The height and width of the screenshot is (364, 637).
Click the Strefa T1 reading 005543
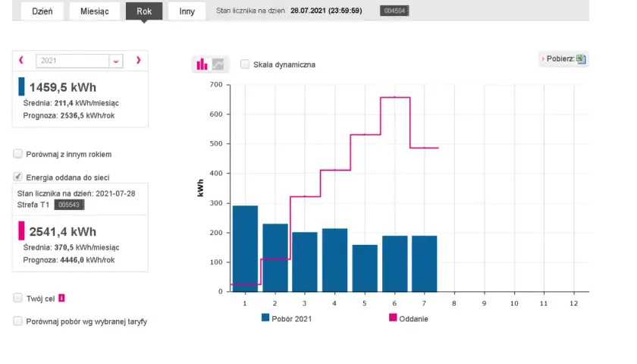(x=69, y=205)
